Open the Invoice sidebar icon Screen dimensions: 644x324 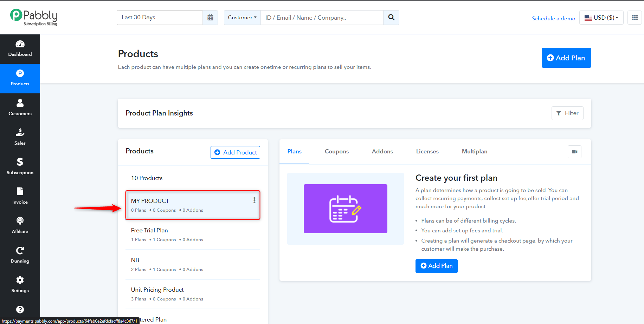tap(20, 191)
